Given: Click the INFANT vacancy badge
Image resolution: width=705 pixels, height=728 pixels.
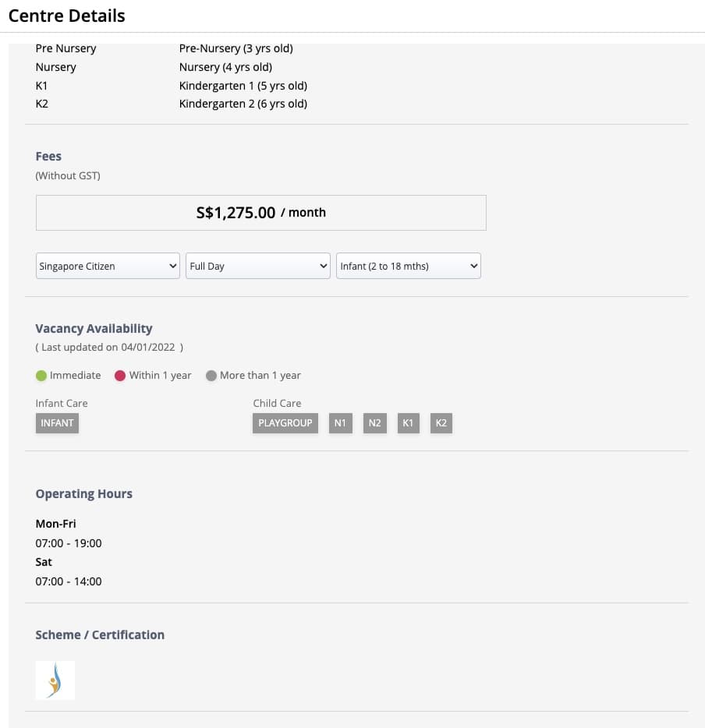Looking at the screenshot, I should (57, 423).
